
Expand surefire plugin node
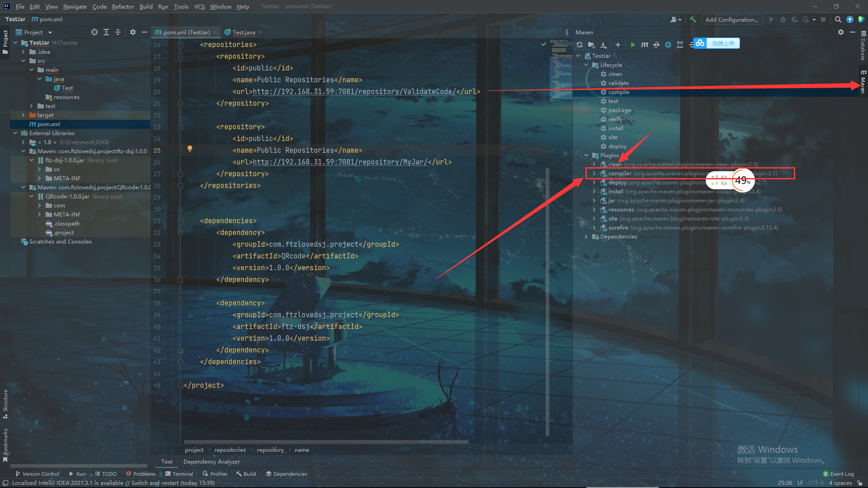(594, 228)
